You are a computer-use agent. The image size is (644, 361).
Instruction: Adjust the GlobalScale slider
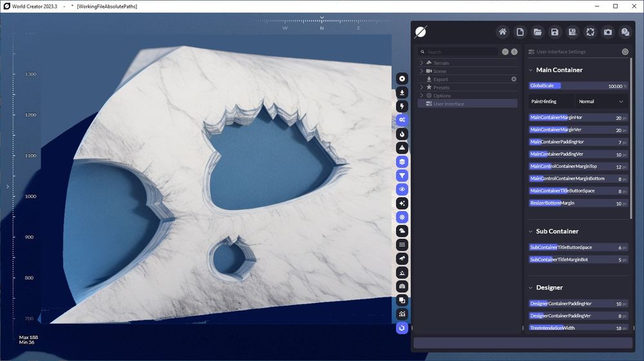pos(578,86)
